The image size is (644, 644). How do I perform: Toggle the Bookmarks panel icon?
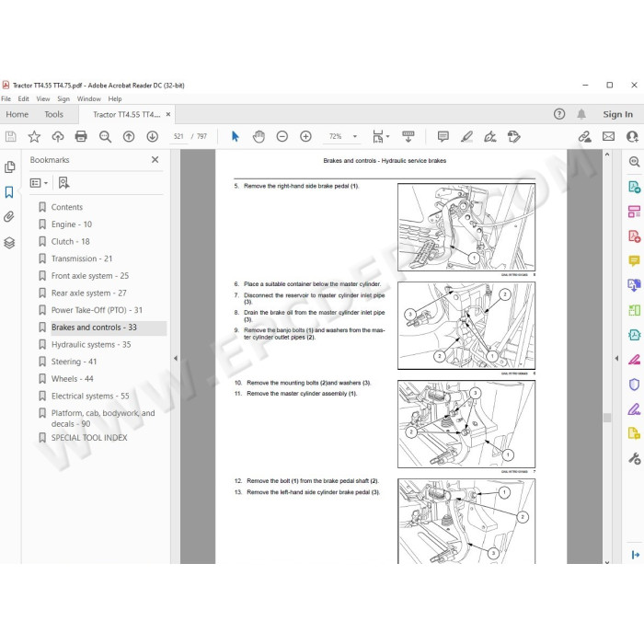click(x=9, y=191)
